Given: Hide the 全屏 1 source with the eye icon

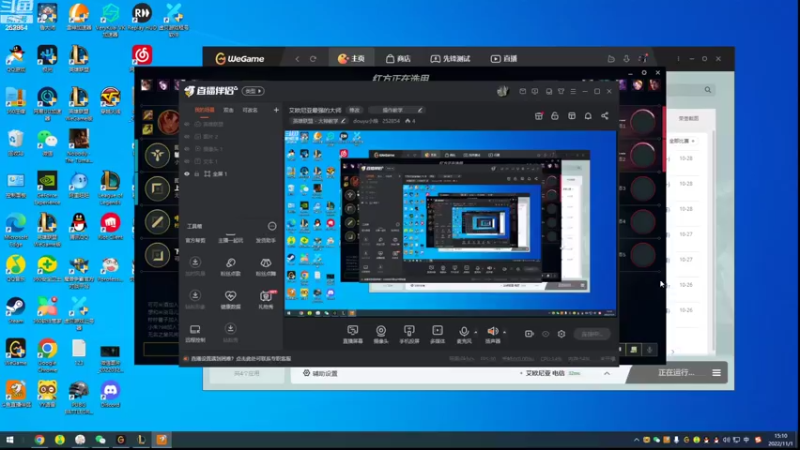Looking at the screenshot, I should pyautogui.click(x=187, y=173).
